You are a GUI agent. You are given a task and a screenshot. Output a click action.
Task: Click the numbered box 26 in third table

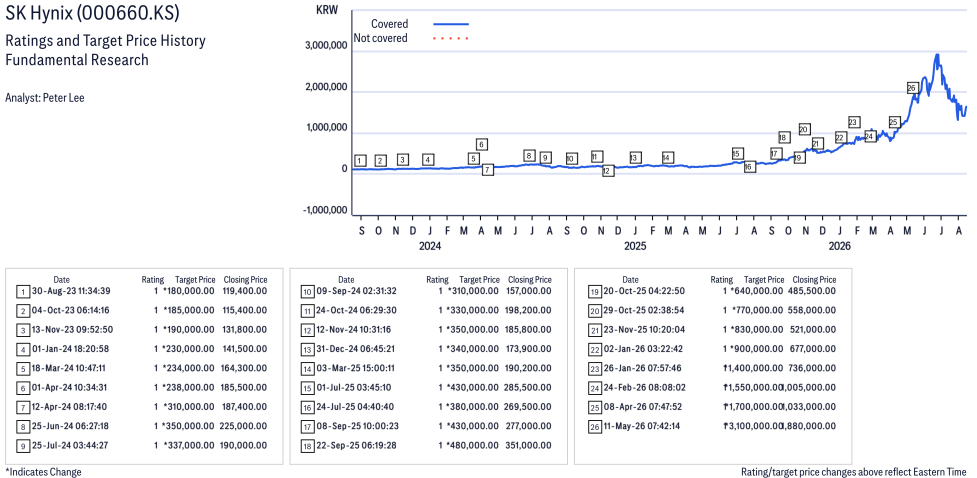(x=594, y=426)
